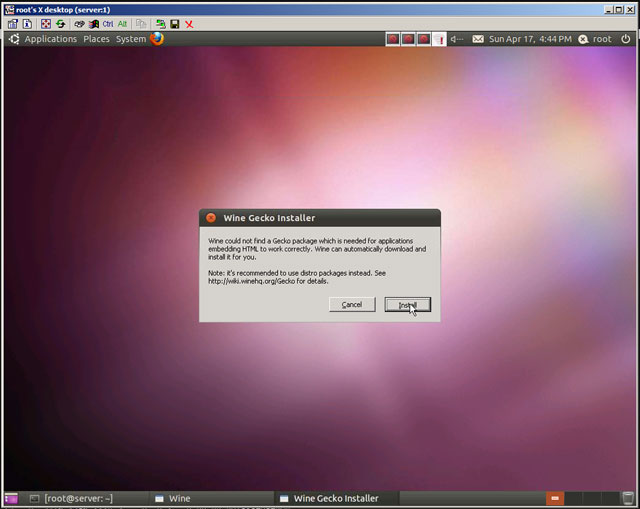640x509 pixels.
Task: Toggle VNC full-screen mode icon
Action: pyautogui.click(x=46, y=24)
